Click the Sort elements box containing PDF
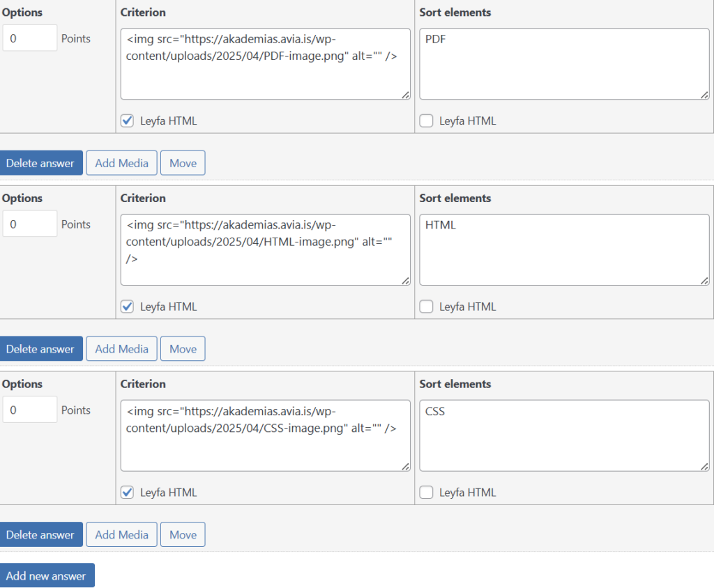The height and width of the screenshot is (588, 714). [x=563, y=64]
